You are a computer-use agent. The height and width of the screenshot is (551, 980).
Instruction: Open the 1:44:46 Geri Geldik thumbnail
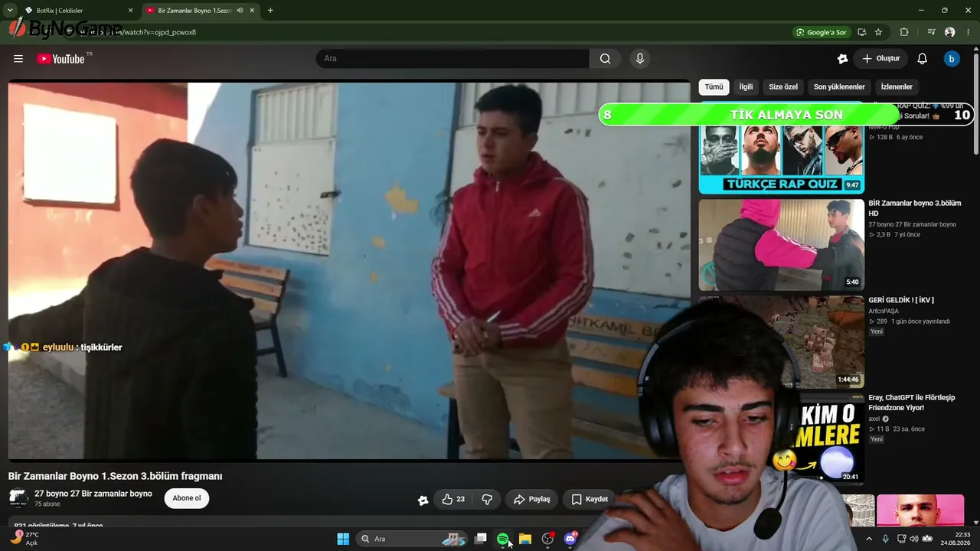click(782, 341)
